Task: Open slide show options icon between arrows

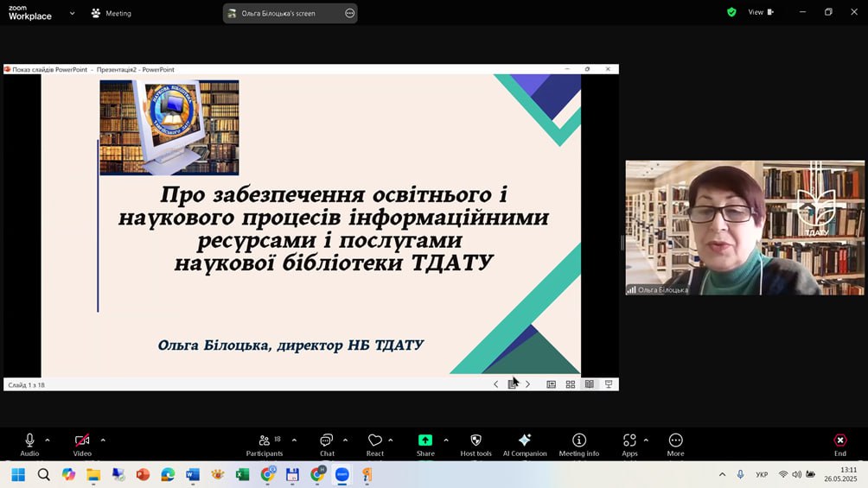Action: coord(512,384)
